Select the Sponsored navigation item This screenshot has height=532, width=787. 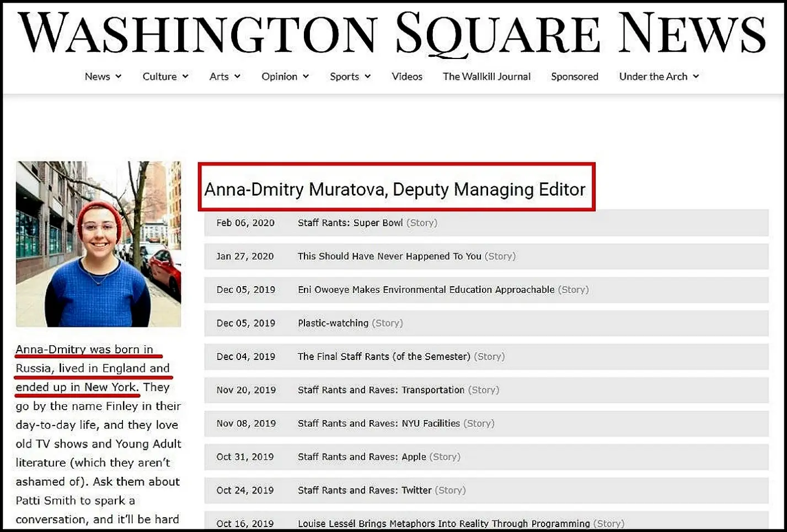coord(574,77)
